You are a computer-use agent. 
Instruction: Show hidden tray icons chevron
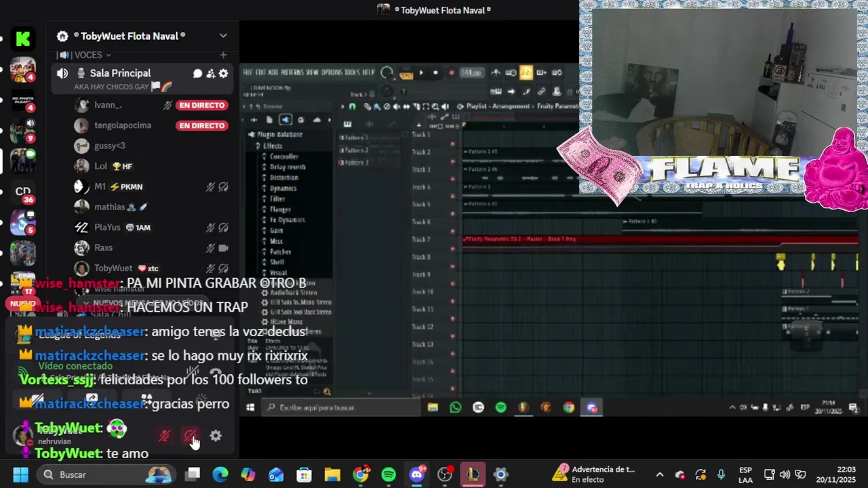tap(659, 474)
